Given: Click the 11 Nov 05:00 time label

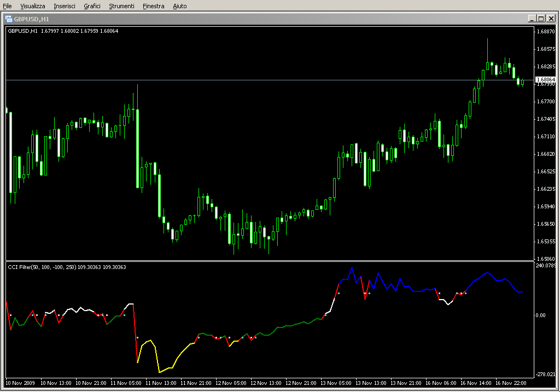Looking at the screenshot, I should point(126,383).
